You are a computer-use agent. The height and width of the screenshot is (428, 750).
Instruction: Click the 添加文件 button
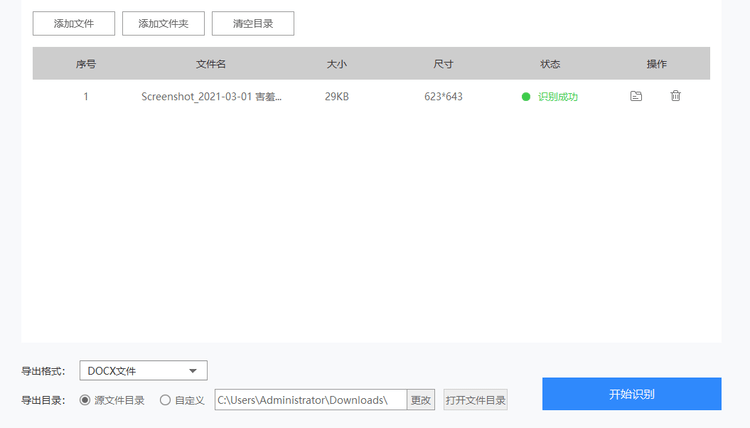[x=74, y=23]
